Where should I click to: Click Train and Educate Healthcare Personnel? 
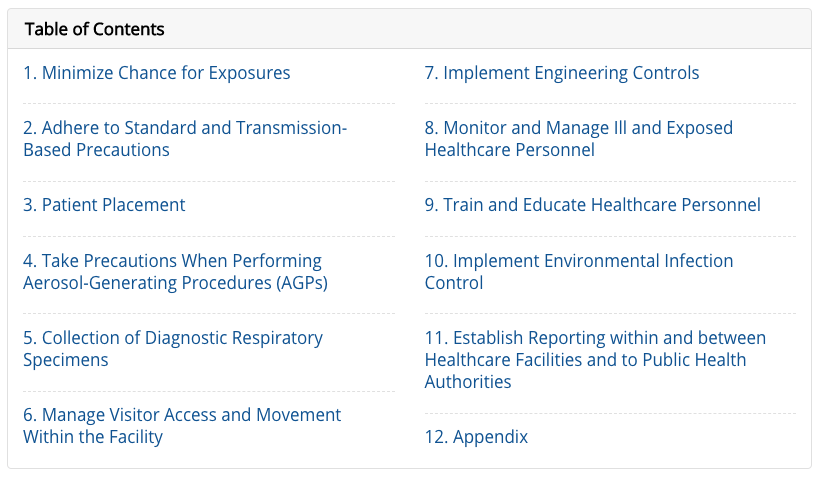click(592, 205)
